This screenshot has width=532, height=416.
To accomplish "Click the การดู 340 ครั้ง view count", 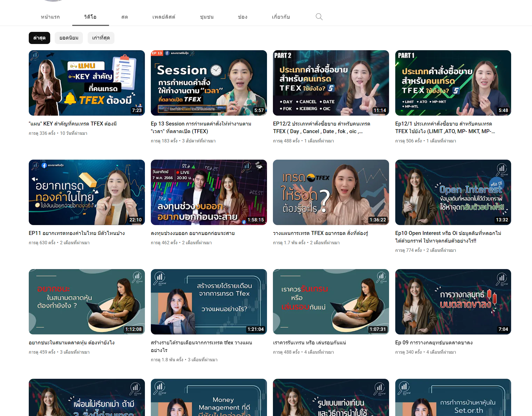I will click(409, 352).
